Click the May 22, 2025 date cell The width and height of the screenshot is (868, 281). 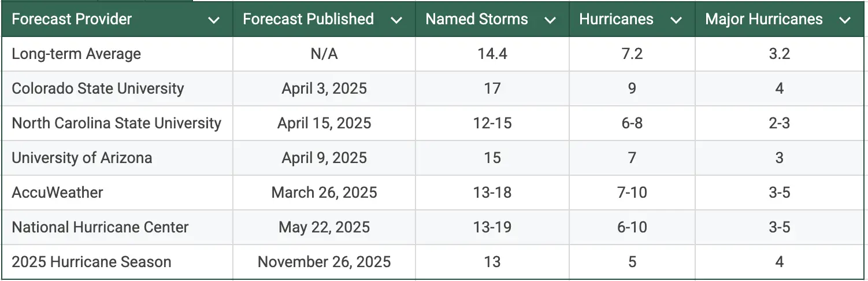click(324, 227)
